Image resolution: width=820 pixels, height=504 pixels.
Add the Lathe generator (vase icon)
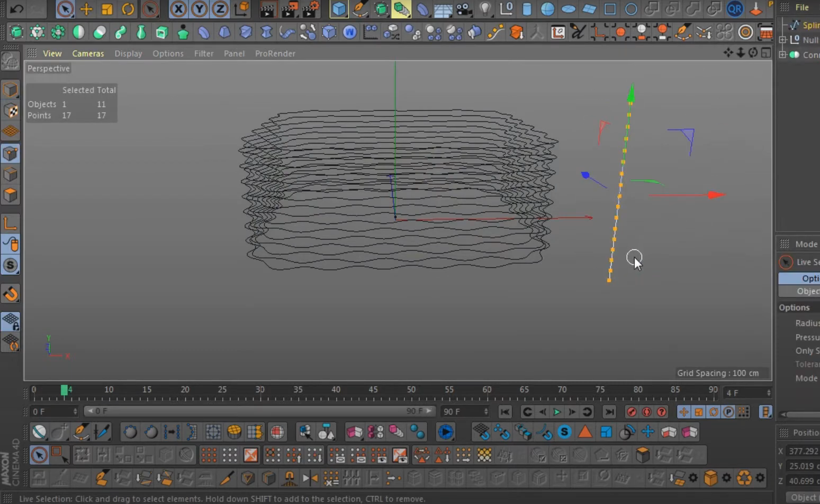(x=141, y=32)
